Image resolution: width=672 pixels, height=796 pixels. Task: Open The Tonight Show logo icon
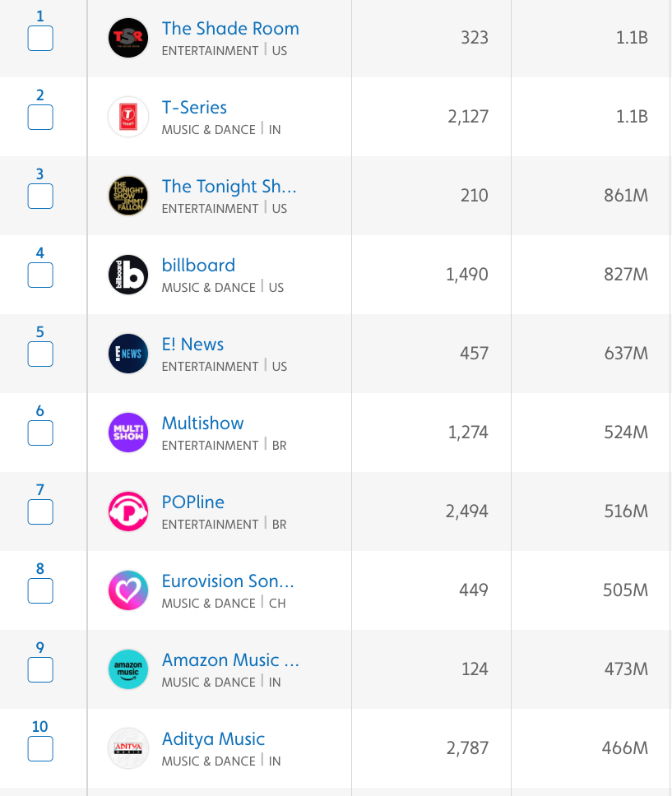coord(128,196)
